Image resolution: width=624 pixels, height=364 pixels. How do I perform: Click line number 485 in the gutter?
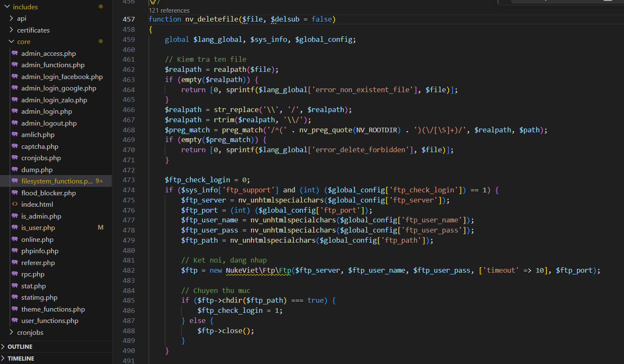coord(129,300)
